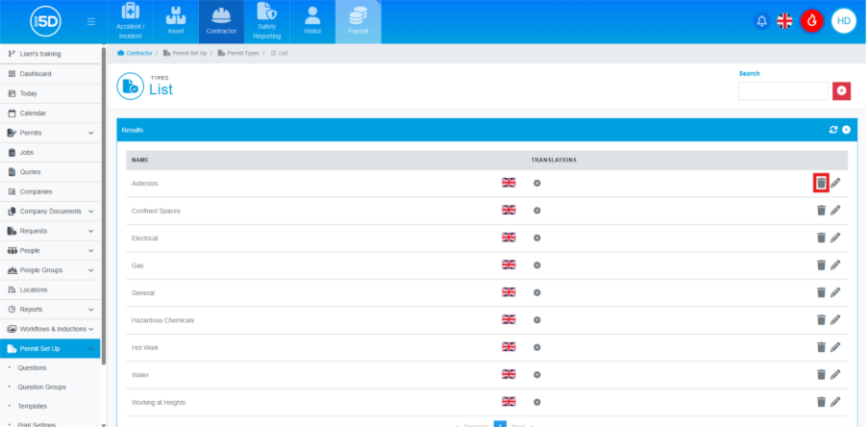Open Question Groups in sidebar
Screen dimensions: 868x427
coord(43,387)
